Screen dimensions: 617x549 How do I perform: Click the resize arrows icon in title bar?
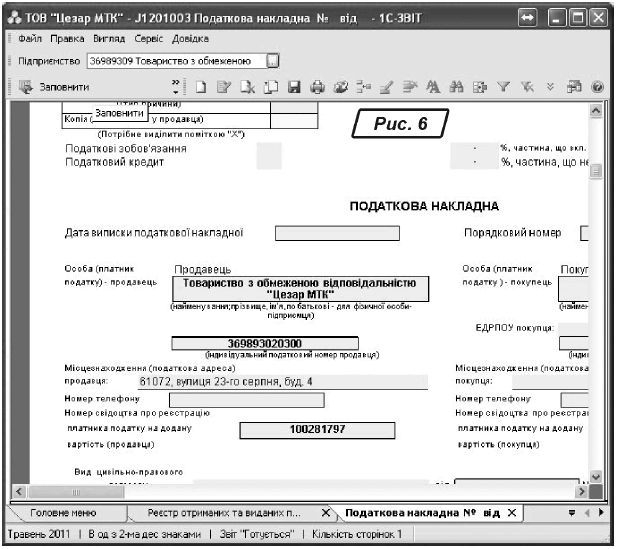[528, 17]
